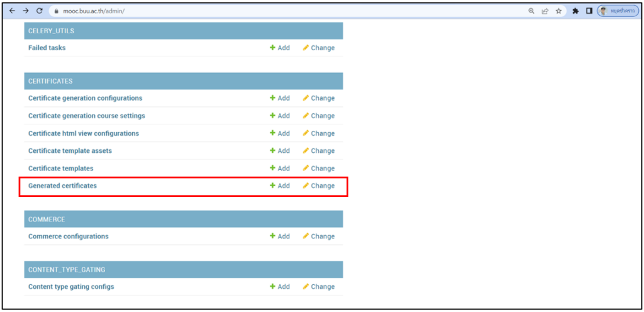Click the browser back arrow
This screenshot has height=312, width=644.
(12, 11)
